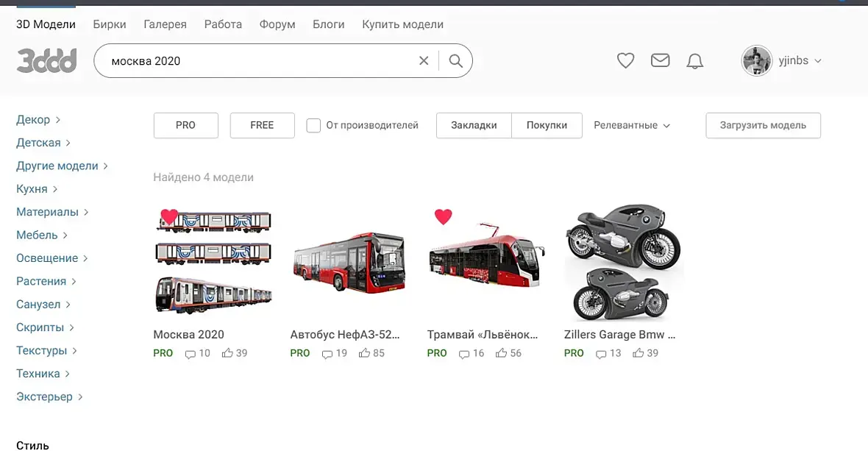Screen dimensions: 868x451
Task: Open the Львёнок tram thumbnail
Action: pos(487,263)
